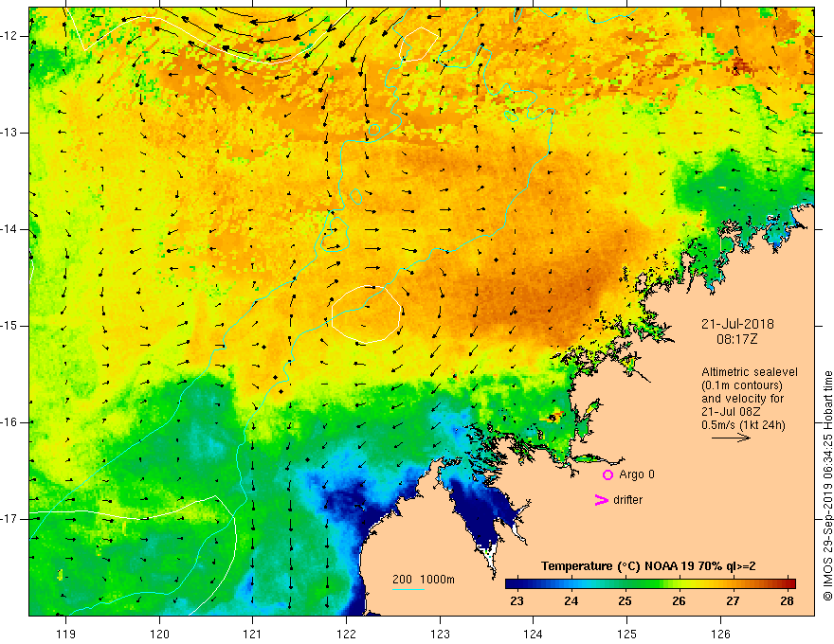Screen dimensions: 834x644
Task: Click longitude label 126 on bottom axis
Action: (x=720, y=634)
